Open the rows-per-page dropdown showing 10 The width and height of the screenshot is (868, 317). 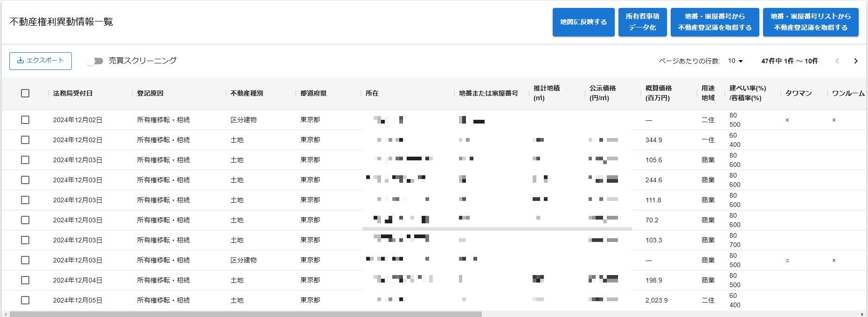pos(736,61)
